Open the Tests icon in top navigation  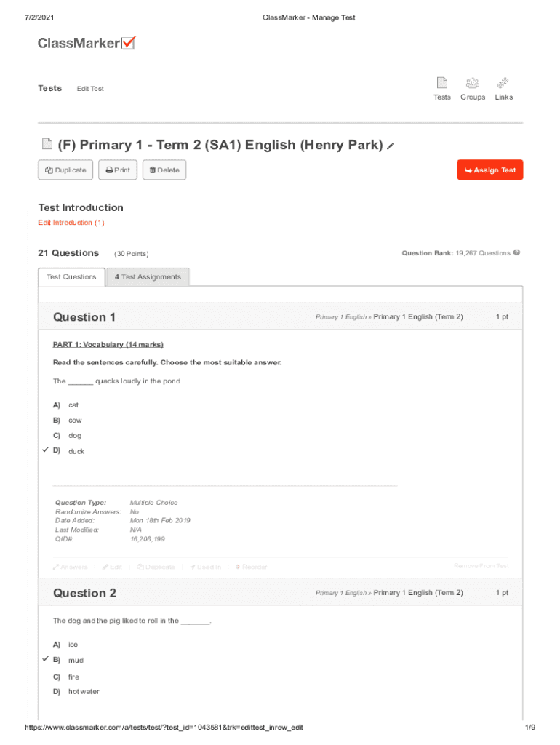coord(441,88)
